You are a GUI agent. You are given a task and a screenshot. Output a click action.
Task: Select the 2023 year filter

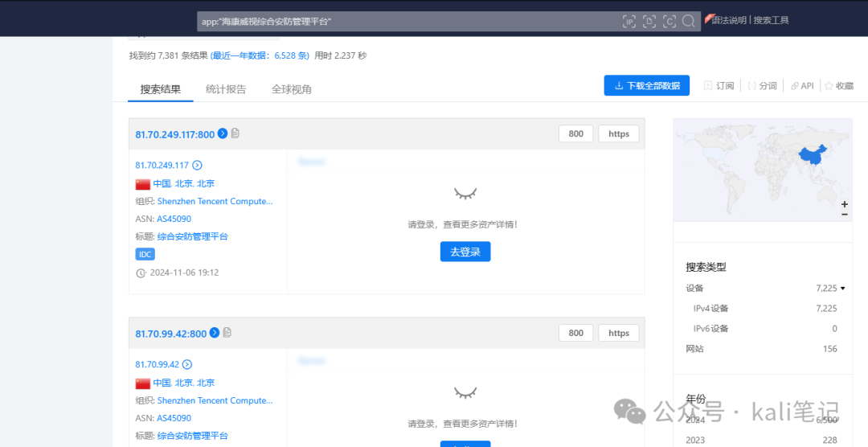[x=762, y=441]
